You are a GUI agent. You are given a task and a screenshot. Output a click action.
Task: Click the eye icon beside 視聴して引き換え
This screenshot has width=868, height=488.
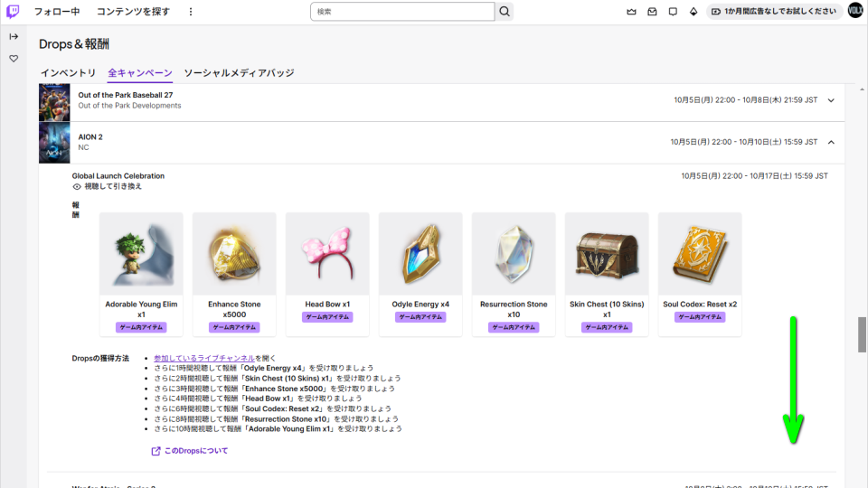pos(77,187)
